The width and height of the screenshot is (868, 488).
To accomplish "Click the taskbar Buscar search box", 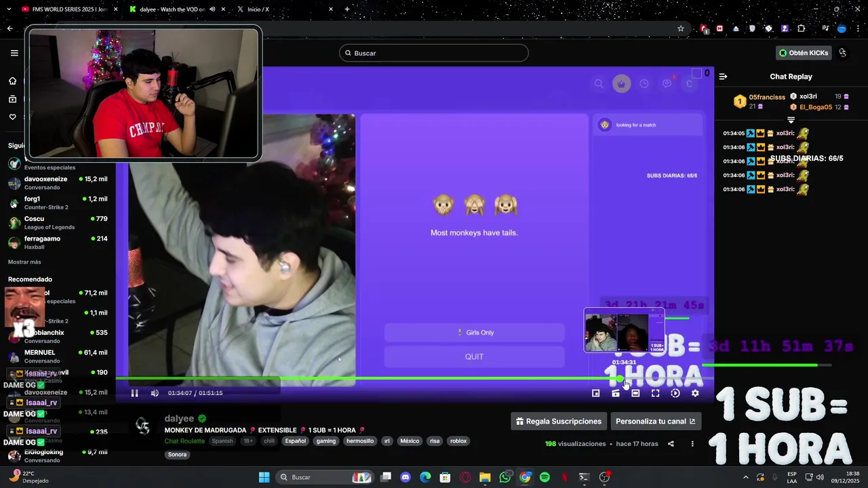I will [x=324, y=477].
